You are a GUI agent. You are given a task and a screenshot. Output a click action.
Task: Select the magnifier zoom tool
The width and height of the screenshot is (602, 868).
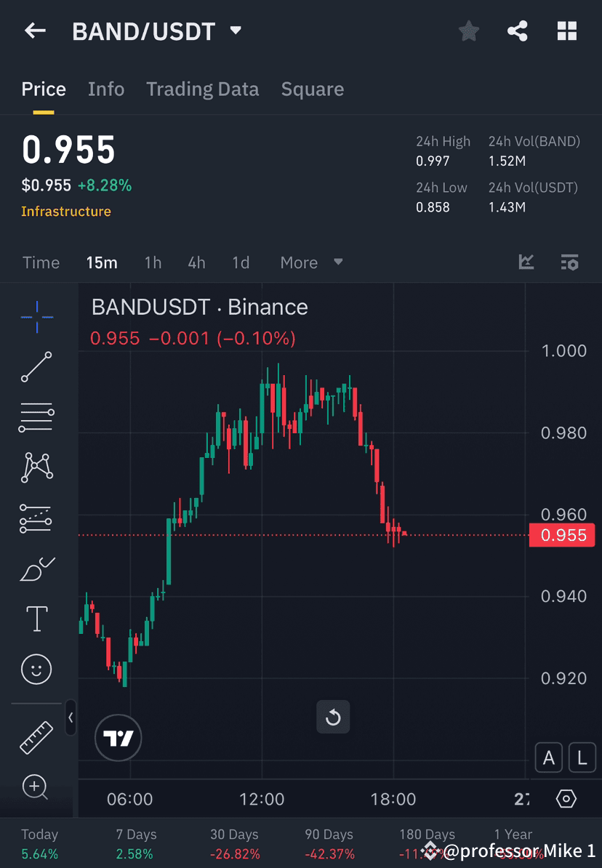pyautogui.click(x=34, y=787)
